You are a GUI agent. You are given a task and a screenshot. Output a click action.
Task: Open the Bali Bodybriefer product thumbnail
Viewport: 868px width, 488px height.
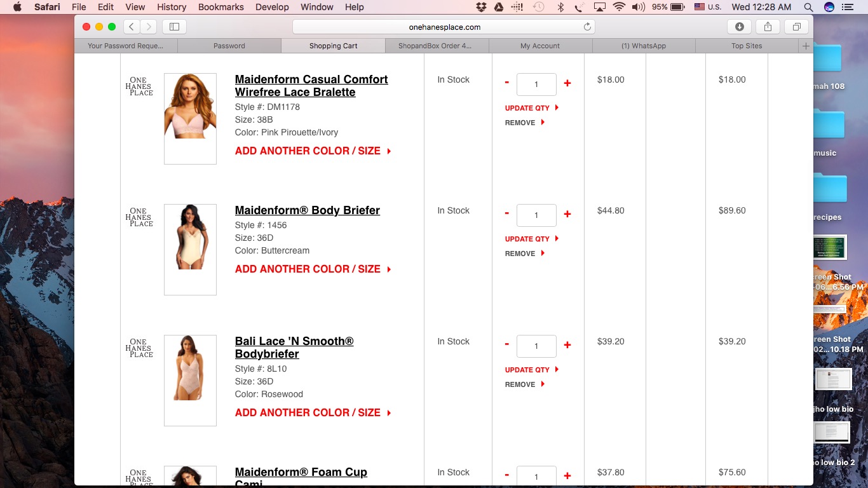click(190, 381)
